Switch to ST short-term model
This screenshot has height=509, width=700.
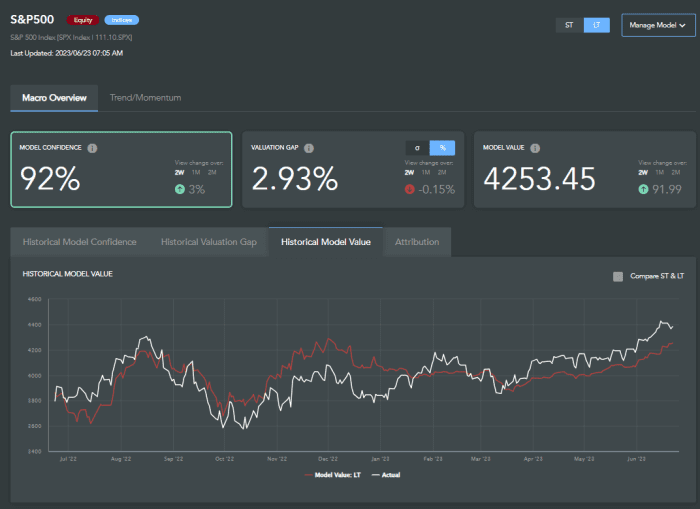569,25
